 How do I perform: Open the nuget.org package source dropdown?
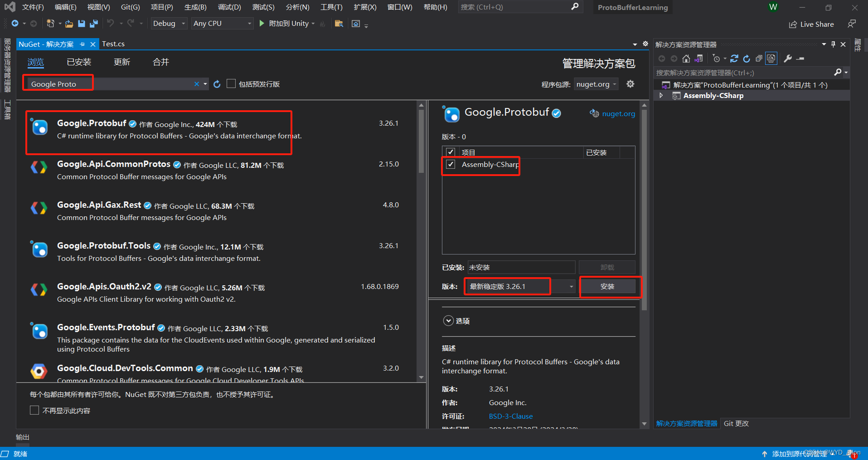(596, 84)
